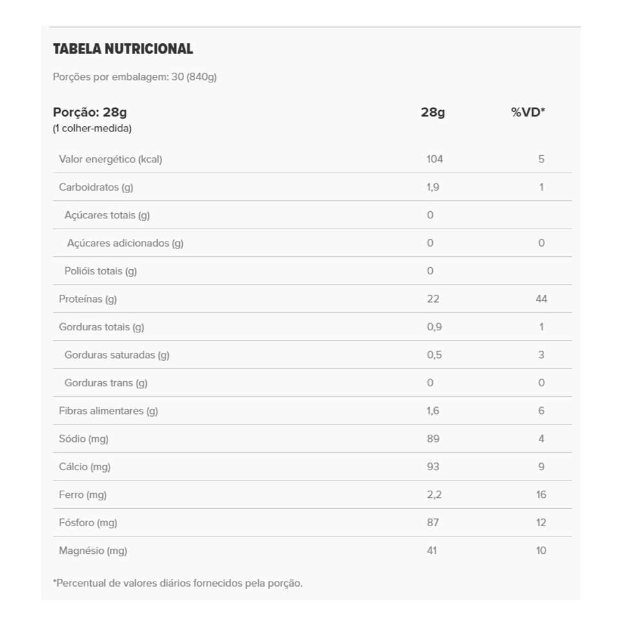Click the Açúcares adicionados (g) label
The width and height of the screenshot is (644, 644).
[x=125, y=243]
